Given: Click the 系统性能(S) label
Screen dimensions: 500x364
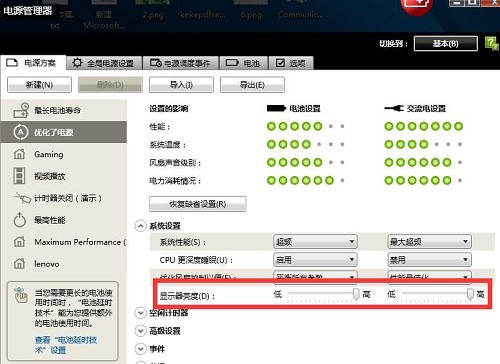Looking at the screenshot, I should pos(183,242).
